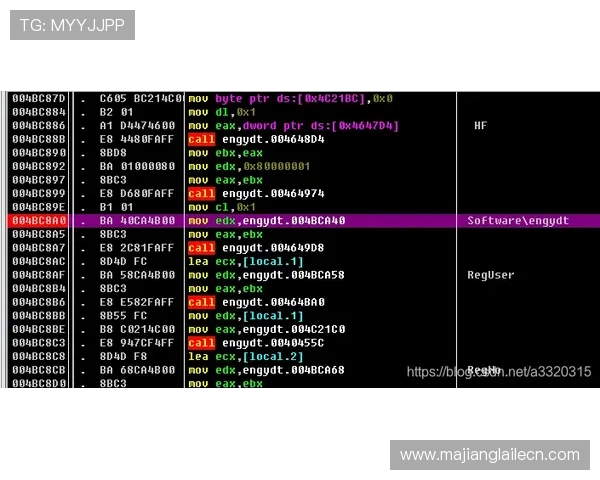Select address row 004BC8C8

click(39, 357)
